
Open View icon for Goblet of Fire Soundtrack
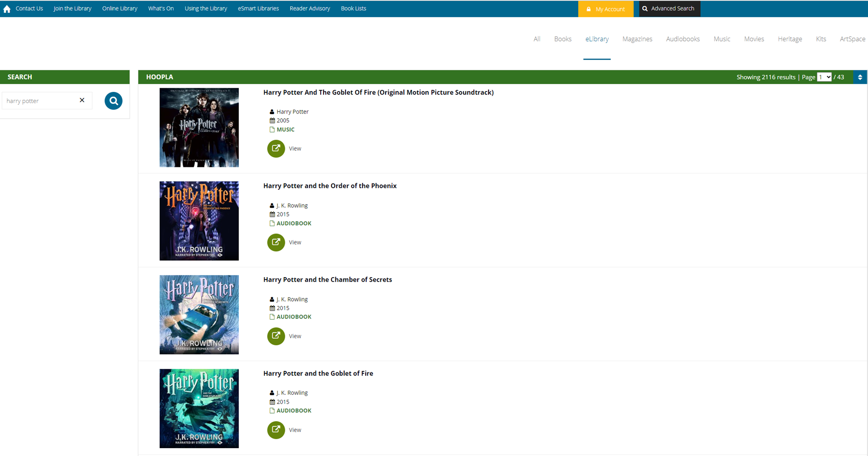tap(276, 148)
